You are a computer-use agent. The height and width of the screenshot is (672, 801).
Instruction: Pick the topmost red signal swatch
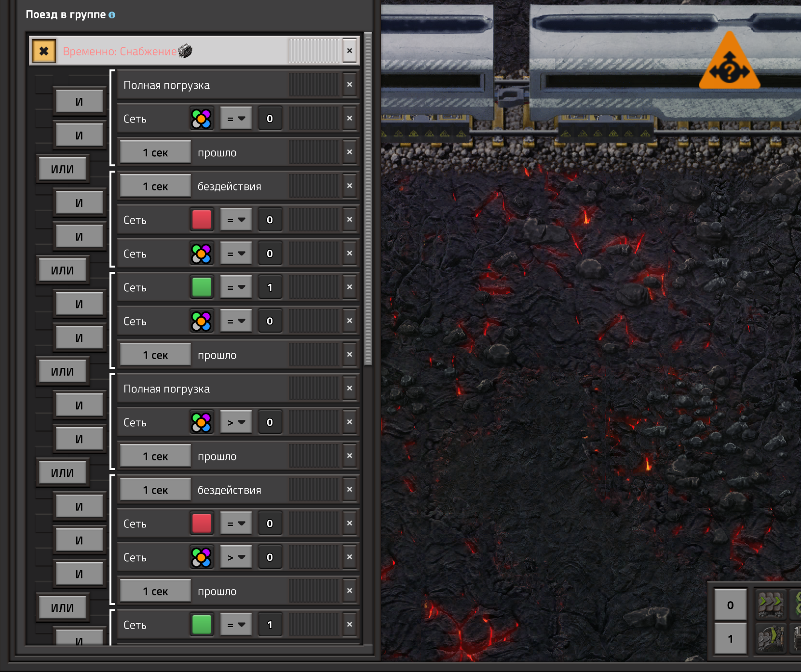click(x=201, y=220)
